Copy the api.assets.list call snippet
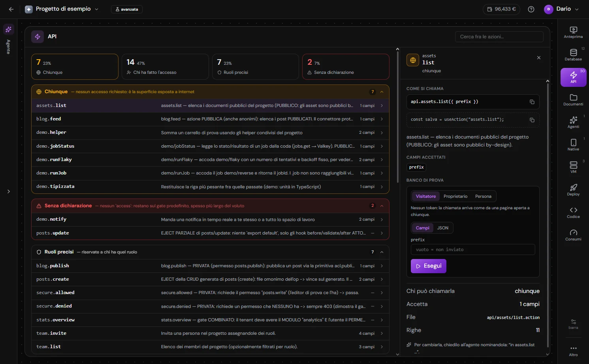 532,102
